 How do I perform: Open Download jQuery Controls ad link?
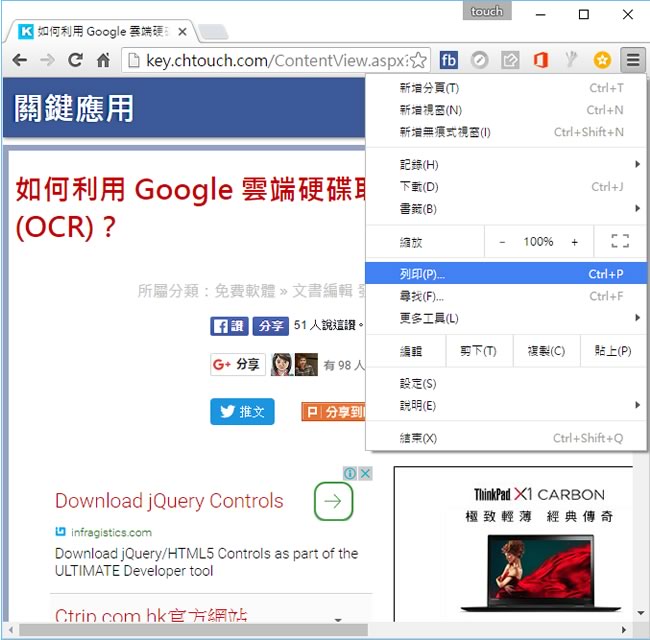[169, 501]
